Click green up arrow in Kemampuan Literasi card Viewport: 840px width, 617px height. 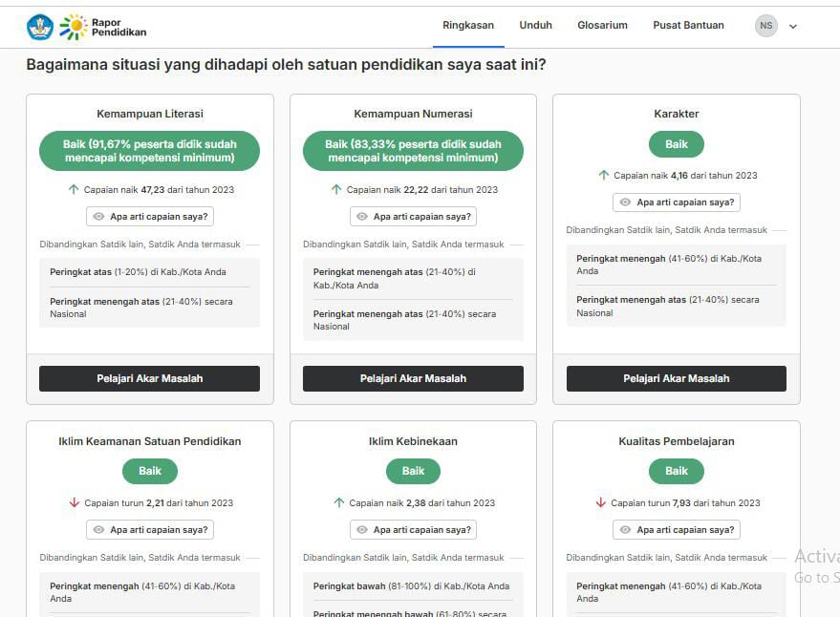pos(74,190)
